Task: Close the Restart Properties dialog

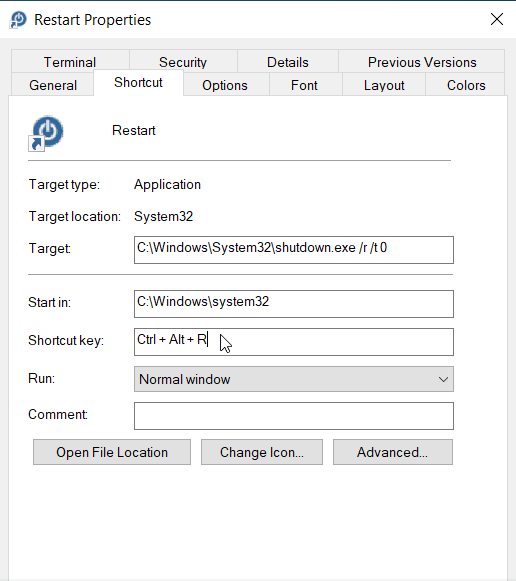Action: coord(497,19)
